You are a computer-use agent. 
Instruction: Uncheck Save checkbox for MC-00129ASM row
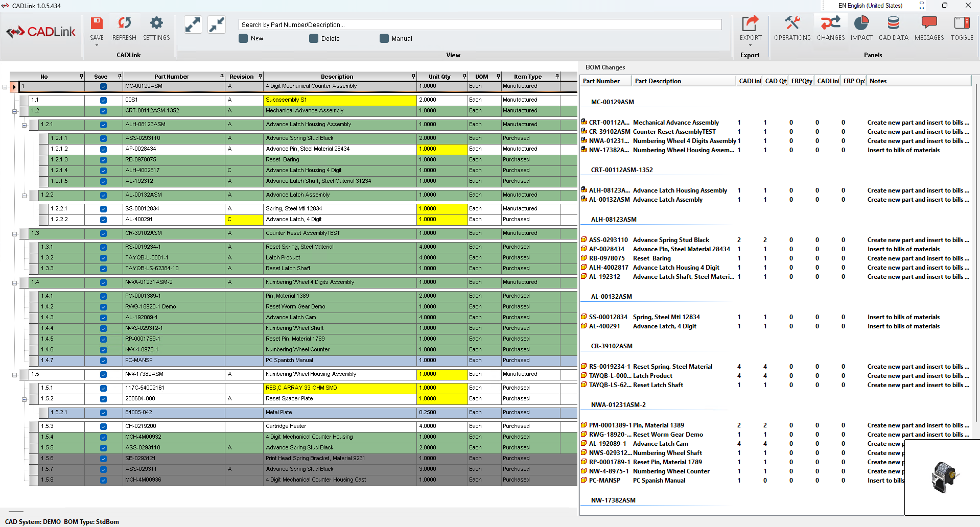coord(103,87)
